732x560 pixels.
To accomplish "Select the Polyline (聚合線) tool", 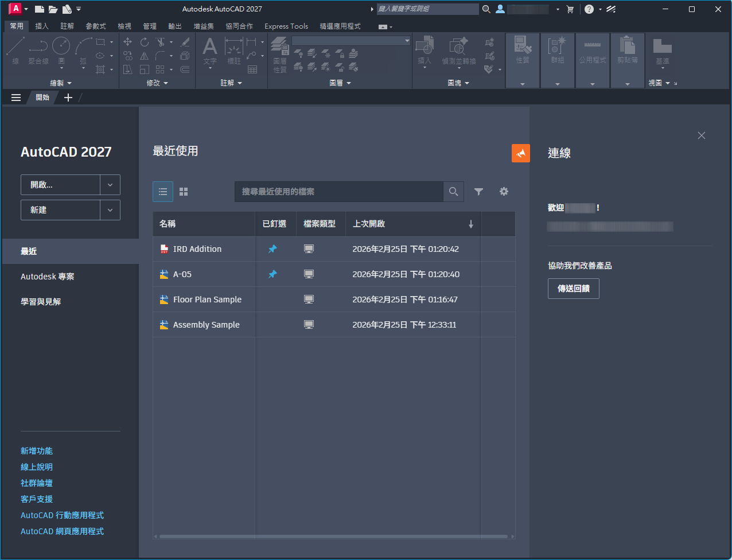I will pyautogui.click(x=38, y=50).
